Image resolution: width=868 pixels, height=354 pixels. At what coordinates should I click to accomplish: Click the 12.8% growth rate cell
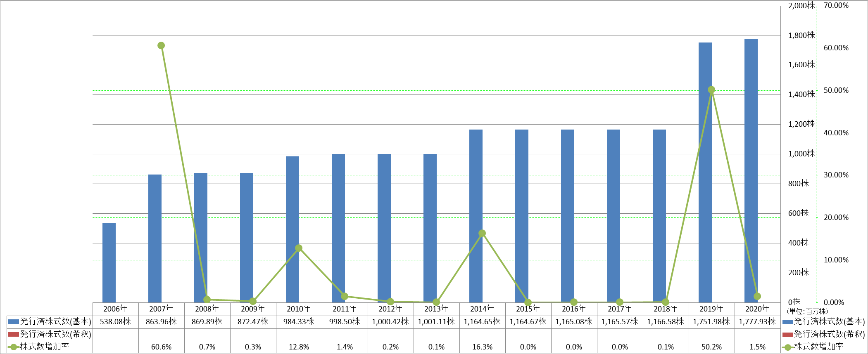pyautogui.click(x=299, y=347)
